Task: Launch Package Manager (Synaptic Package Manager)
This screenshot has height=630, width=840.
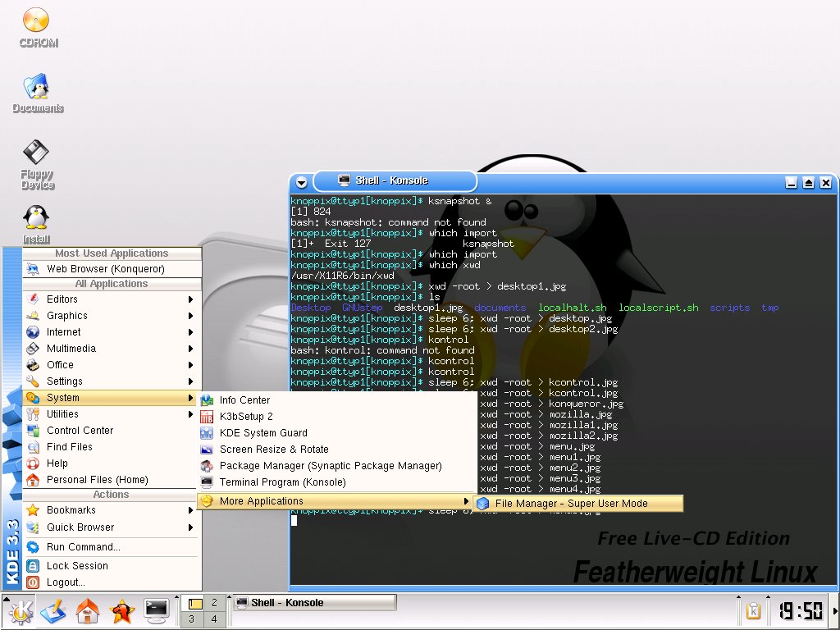Action: [x=337, y=466]
